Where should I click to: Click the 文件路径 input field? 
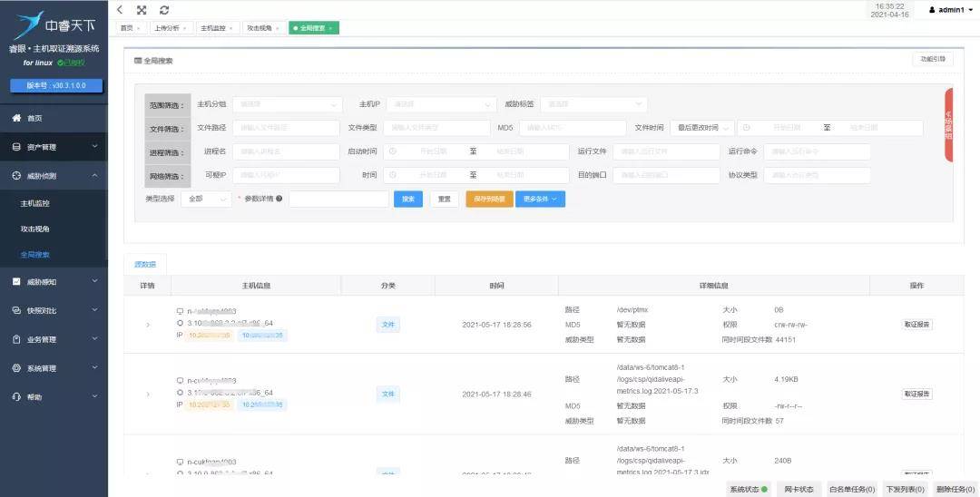[286, 127]
